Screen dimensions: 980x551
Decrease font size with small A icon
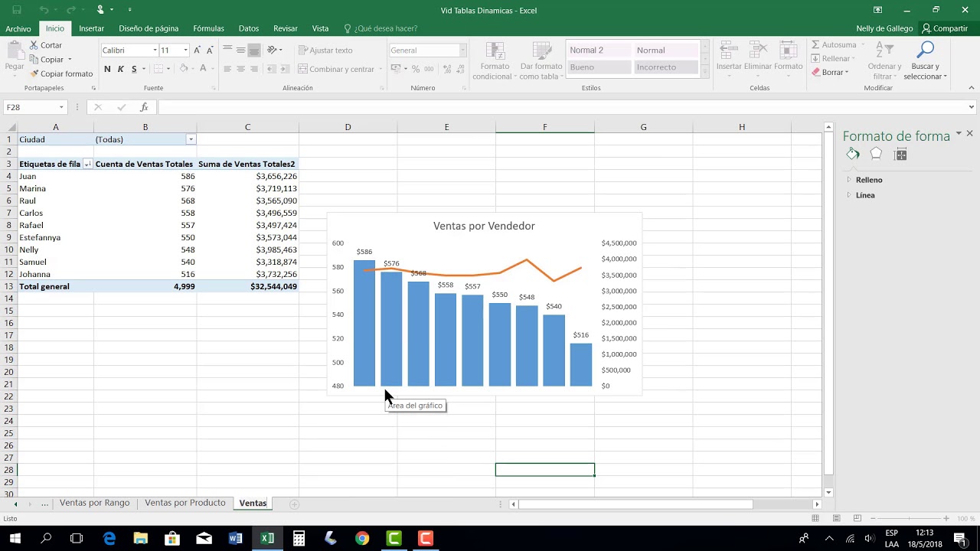tap(209, 50)
